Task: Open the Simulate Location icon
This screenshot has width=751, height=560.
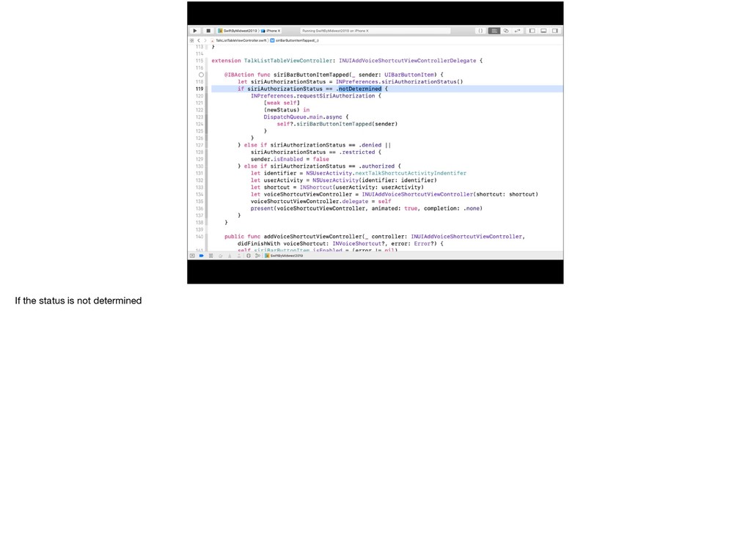Action: [x=257, y=256]
